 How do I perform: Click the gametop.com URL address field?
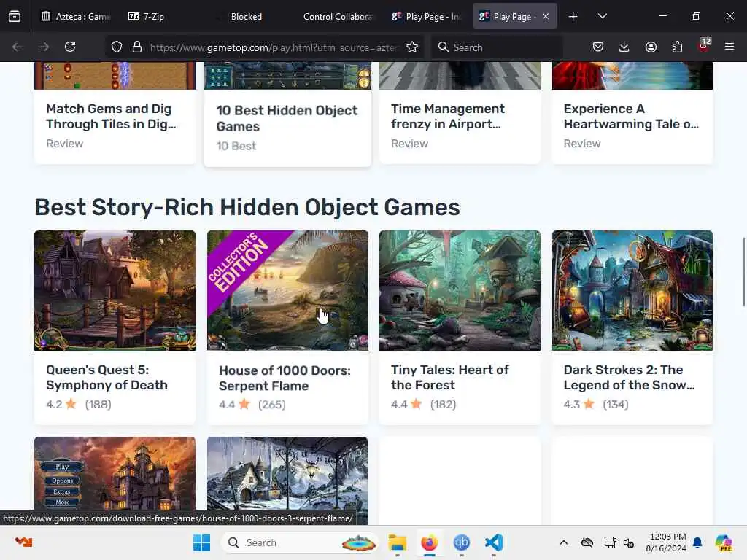coord(273,47)
